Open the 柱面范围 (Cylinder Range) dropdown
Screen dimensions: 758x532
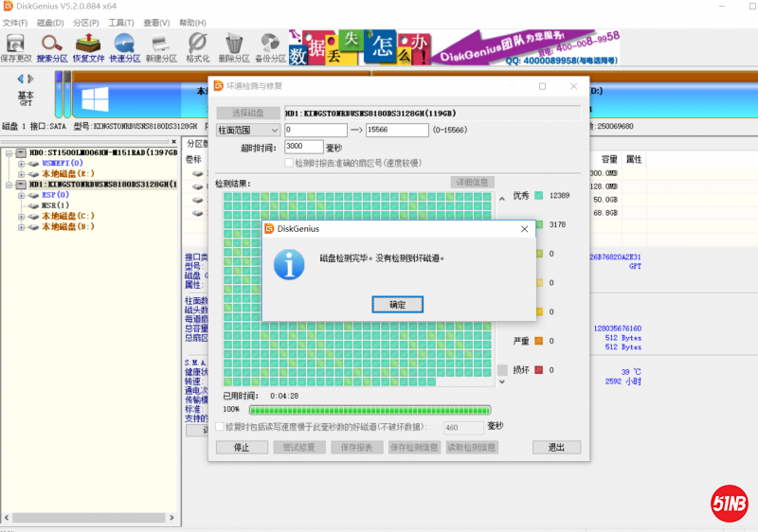(247, 130)
